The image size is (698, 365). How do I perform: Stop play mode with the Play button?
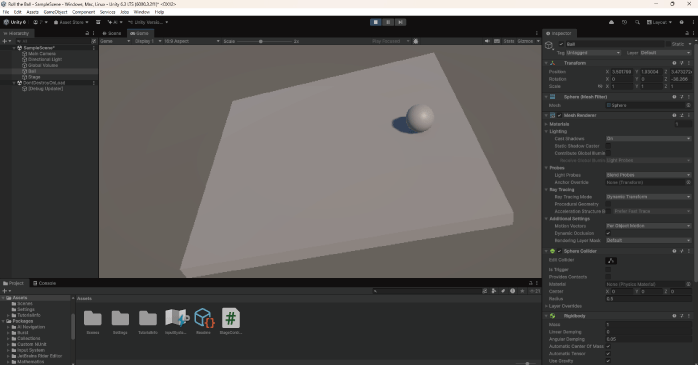coord(376,22)
